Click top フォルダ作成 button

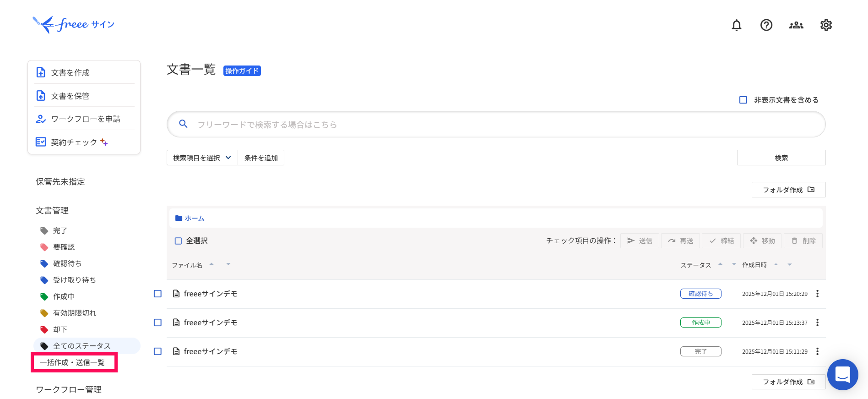pos(788,190)
